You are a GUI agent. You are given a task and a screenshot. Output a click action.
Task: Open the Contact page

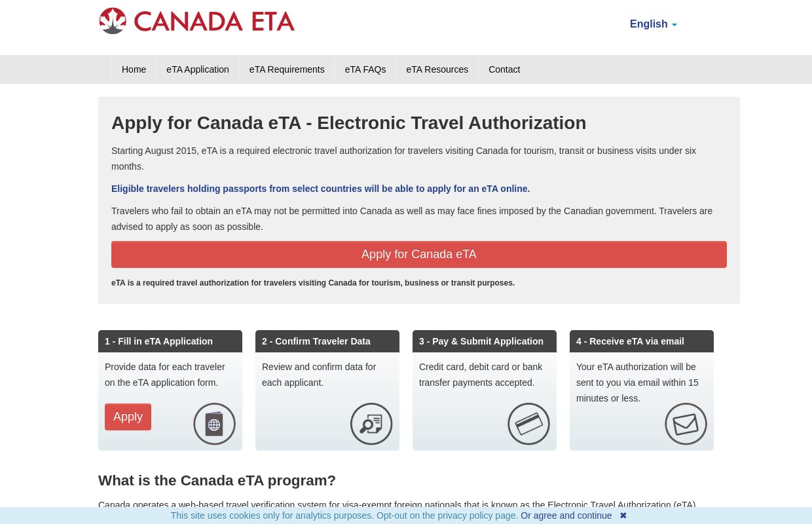pos(504,69)
